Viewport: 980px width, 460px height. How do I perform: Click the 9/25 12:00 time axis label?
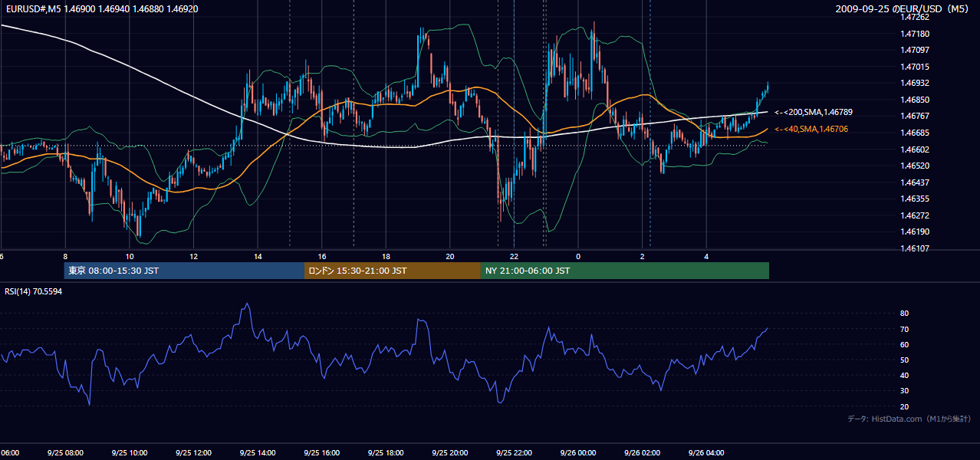(194, 453)
